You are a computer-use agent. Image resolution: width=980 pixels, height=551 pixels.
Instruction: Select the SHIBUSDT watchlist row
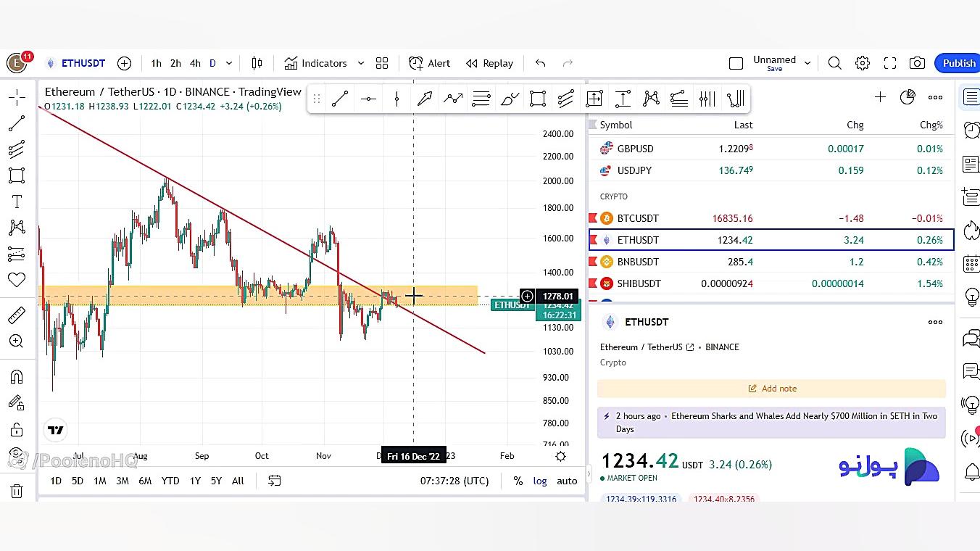point(771,283)
